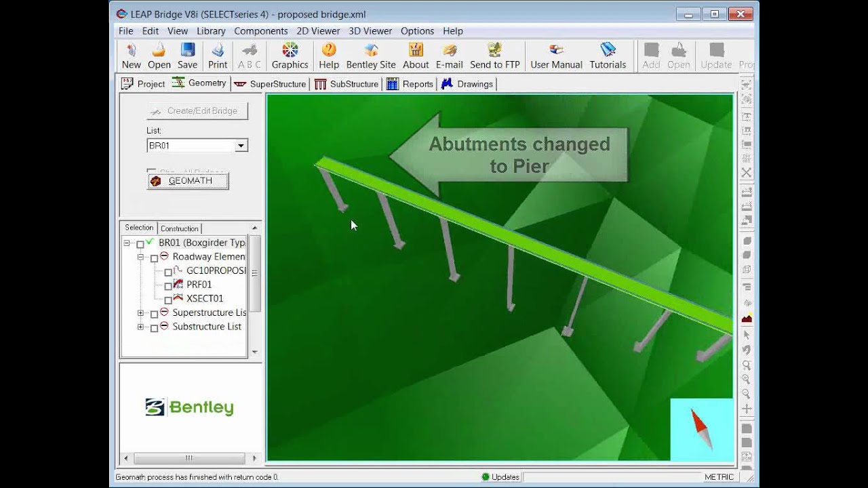This screenshot has width=868, height=488.
Task: Click the Updates status bar button
Action: 500,477
